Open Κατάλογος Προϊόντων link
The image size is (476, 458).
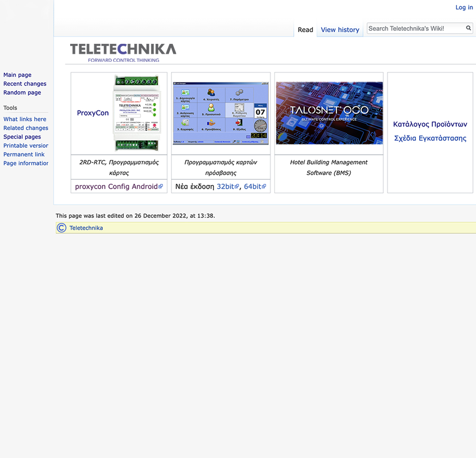click(430, 124)
